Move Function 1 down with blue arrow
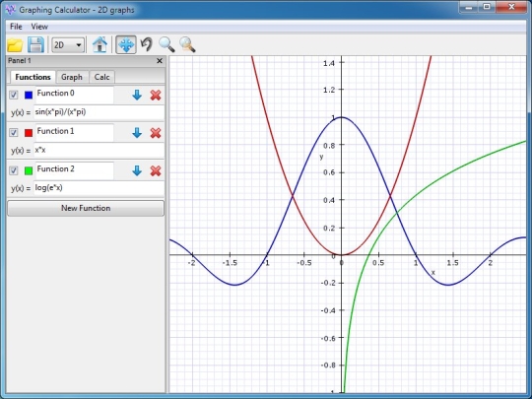Image resolution: width=532 pixels, height=399 pixels. (x=137, y=133)
